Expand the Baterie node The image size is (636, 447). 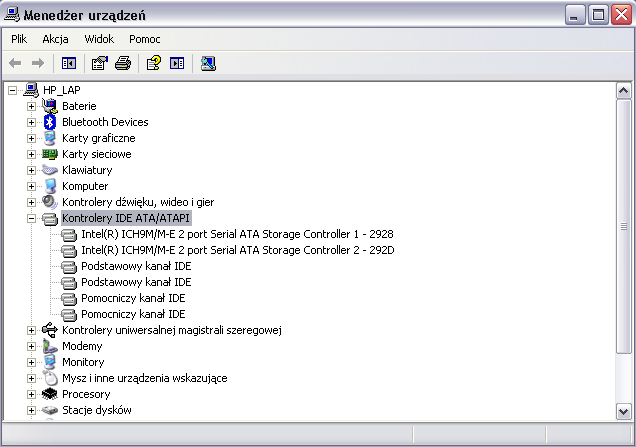coord(31,106)
